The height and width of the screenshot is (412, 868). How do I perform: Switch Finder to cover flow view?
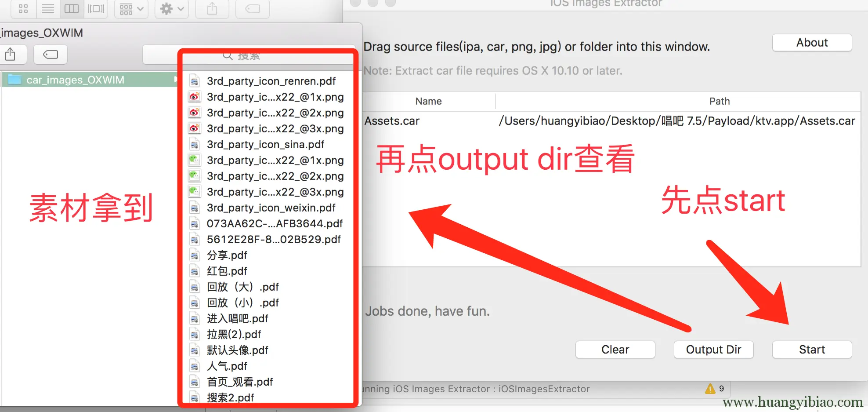pyautogui.click(x=96, y=8)
